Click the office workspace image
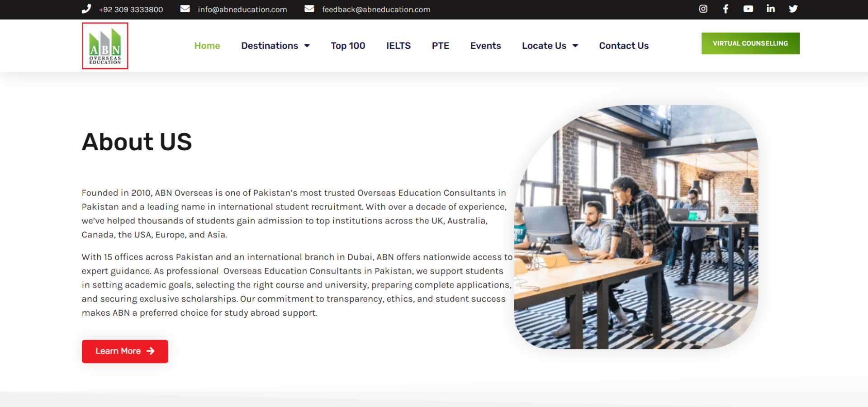The height and width of the screenshot is (407, 868). click(x=636, y=227)
